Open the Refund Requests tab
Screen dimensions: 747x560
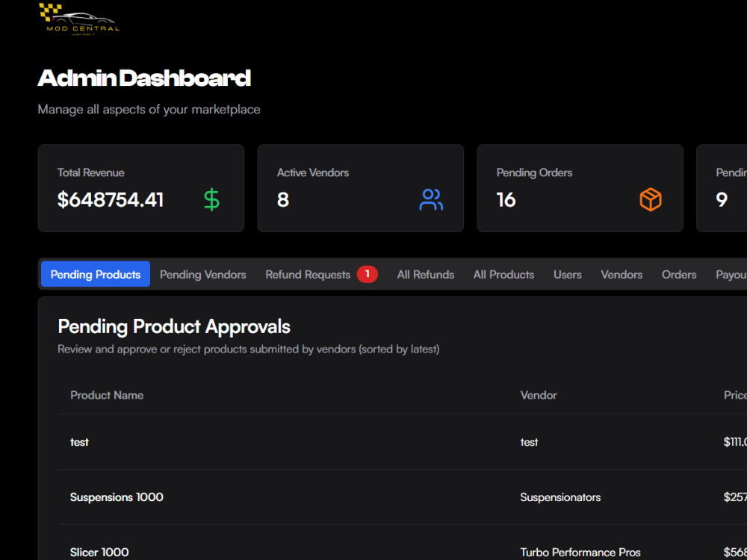click(x=321, y=274)
